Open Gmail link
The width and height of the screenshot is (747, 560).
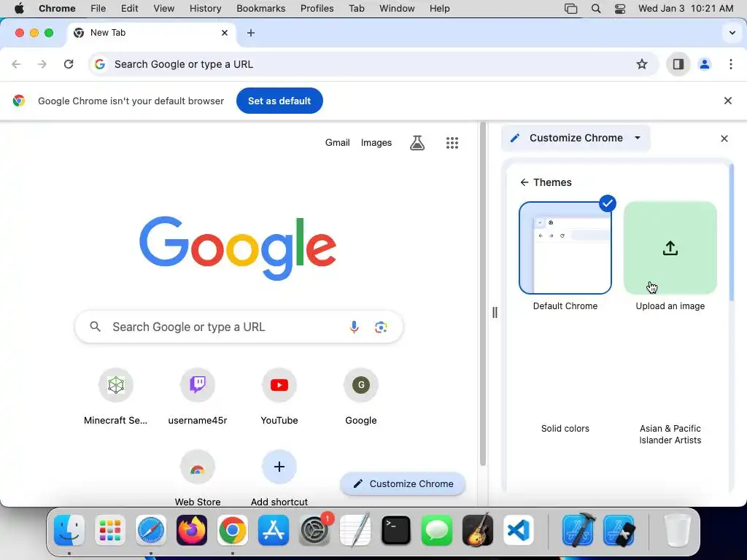click(x=337, y=142)
